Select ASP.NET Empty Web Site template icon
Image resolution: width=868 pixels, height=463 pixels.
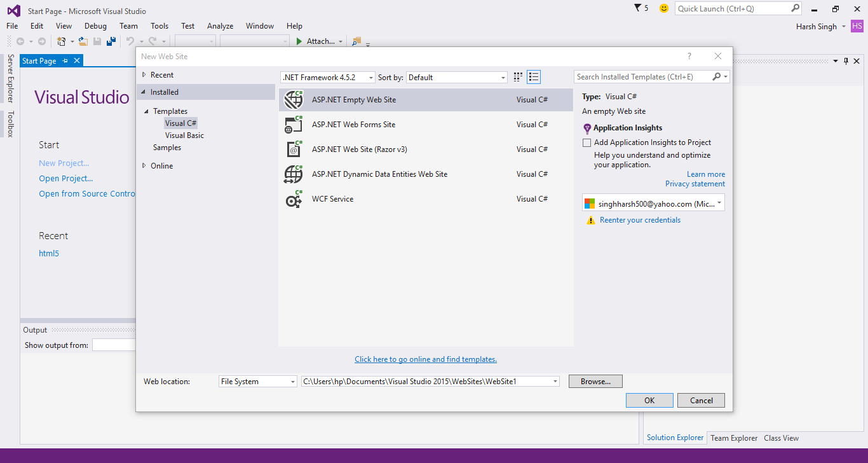[x=294, y=100]
